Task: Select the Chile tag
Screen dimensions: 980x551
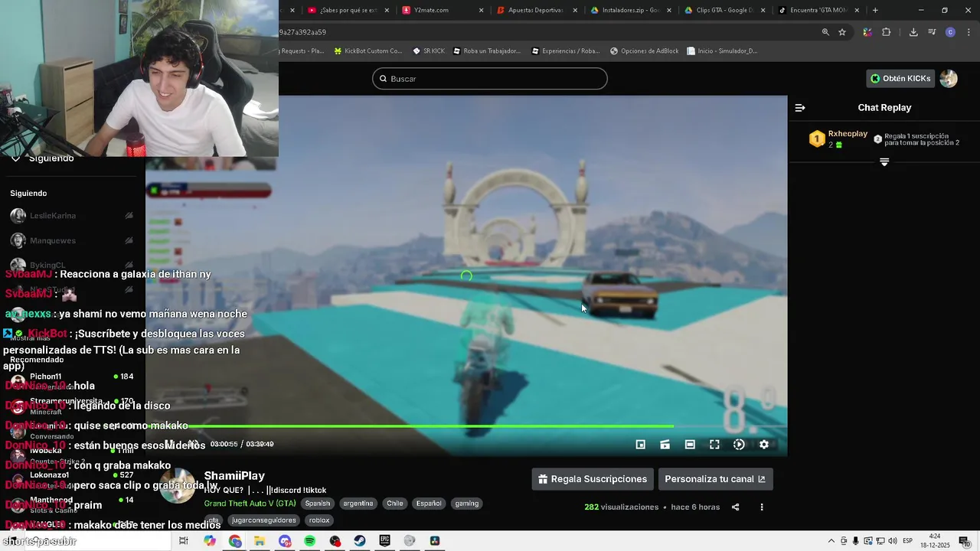Action: click(395, 504)
